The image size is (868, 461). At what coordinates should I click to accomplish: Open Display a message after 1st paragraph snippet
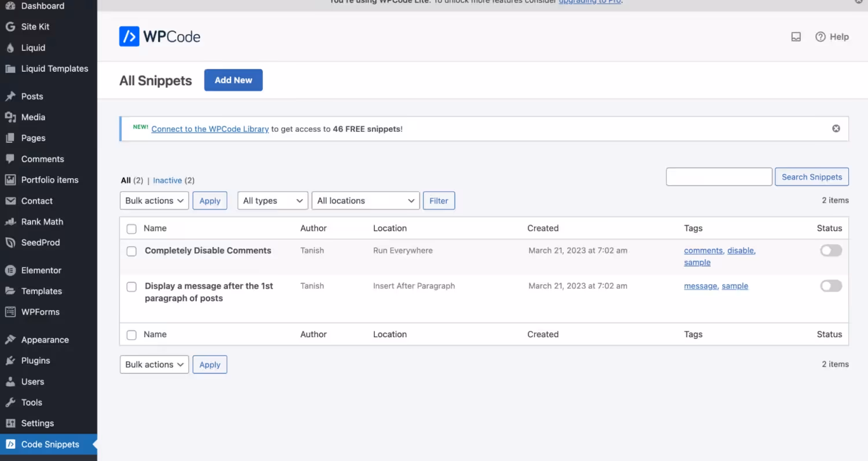(209, 292)
